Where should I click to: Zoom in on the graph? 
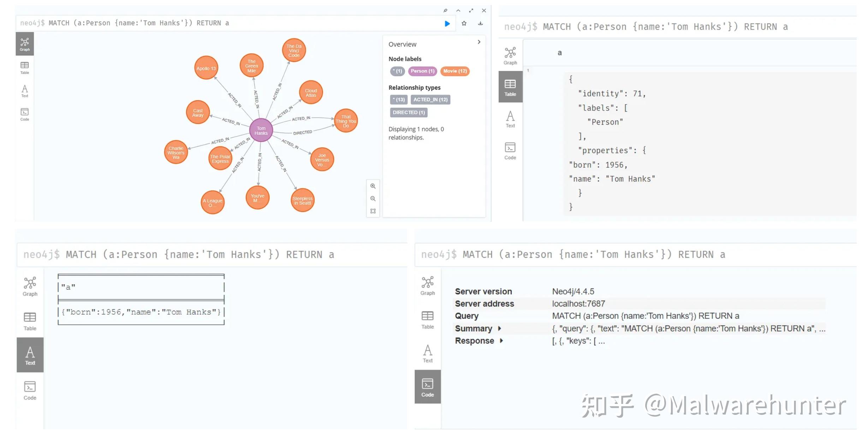tap(373, 186)
